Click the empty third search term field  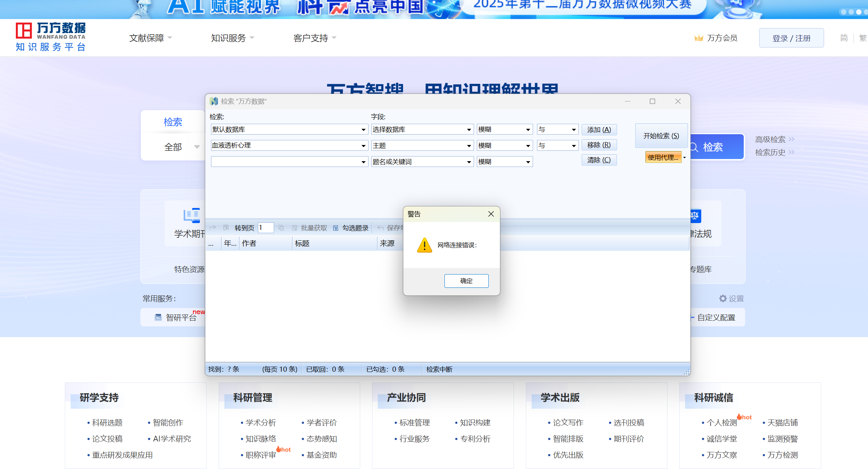[286, 162]
